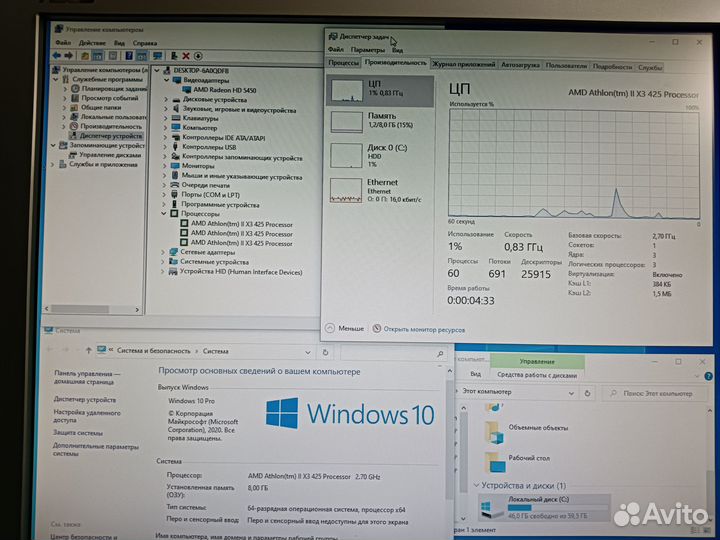Expand Services and Applications (Службы и приложения) node
This screenshot has height=540, width=720.
(x=53, y=164)
